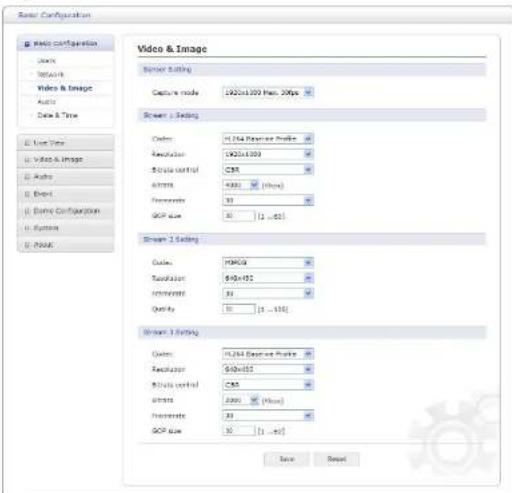Expand the Audio section above Event
The width and height of the screenshot is (512, 493).
pos(65,176)
